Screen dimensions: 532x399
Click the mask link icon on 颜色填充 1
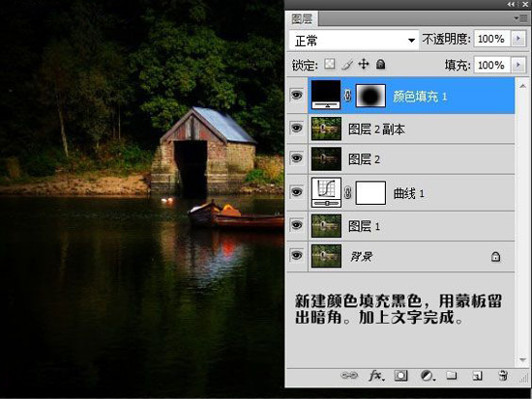(348, 96)
